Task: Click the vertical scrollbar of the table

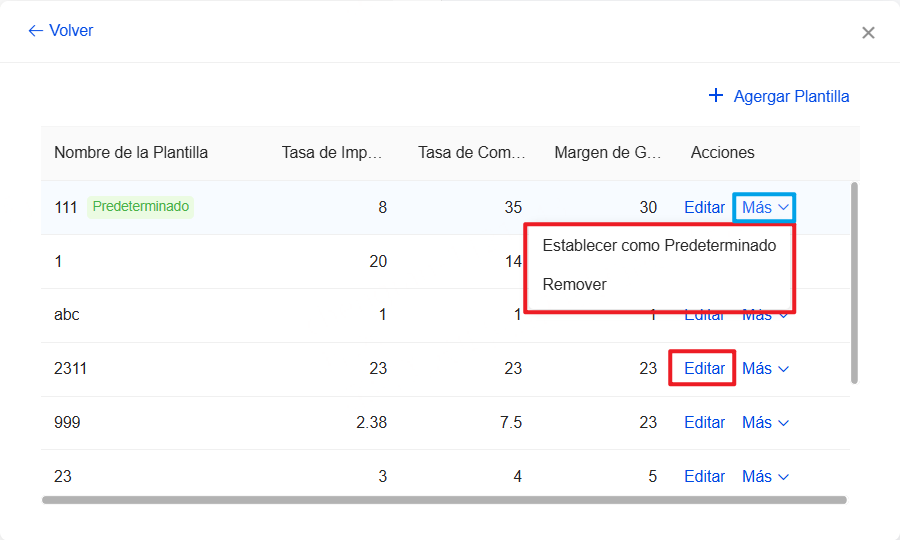Action: tap(853, 282)
